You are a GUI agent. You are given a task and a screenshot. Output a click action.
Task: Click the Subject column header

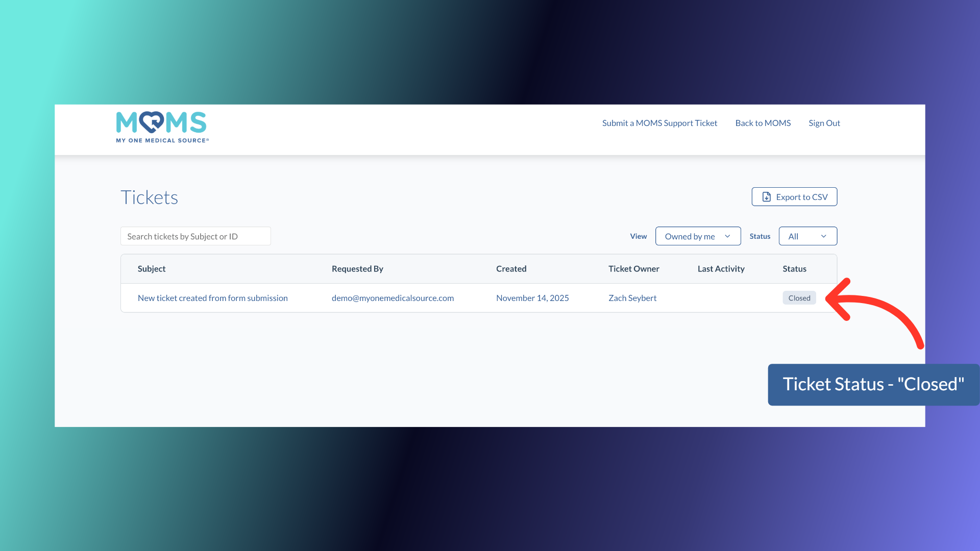point(152,269)
